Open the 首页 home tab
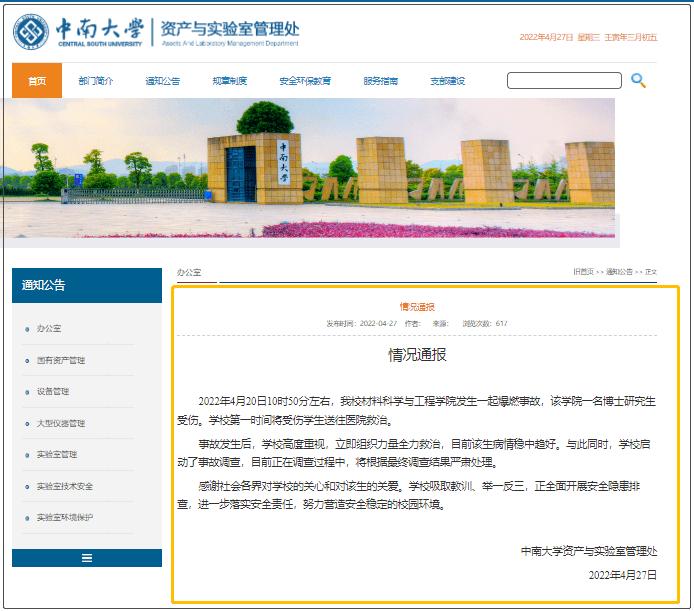Screen dimensions: 694x611 coord(37,81)
